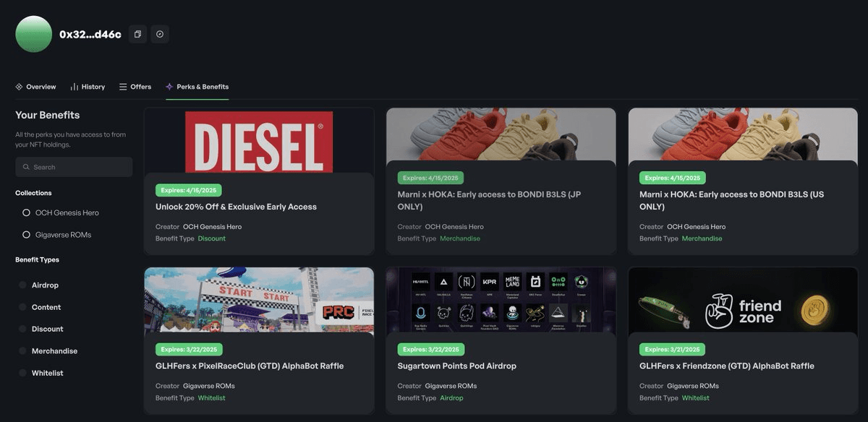Open the friend zone banner image
This screenshot has height=422, width=868.
coord(743,300)
